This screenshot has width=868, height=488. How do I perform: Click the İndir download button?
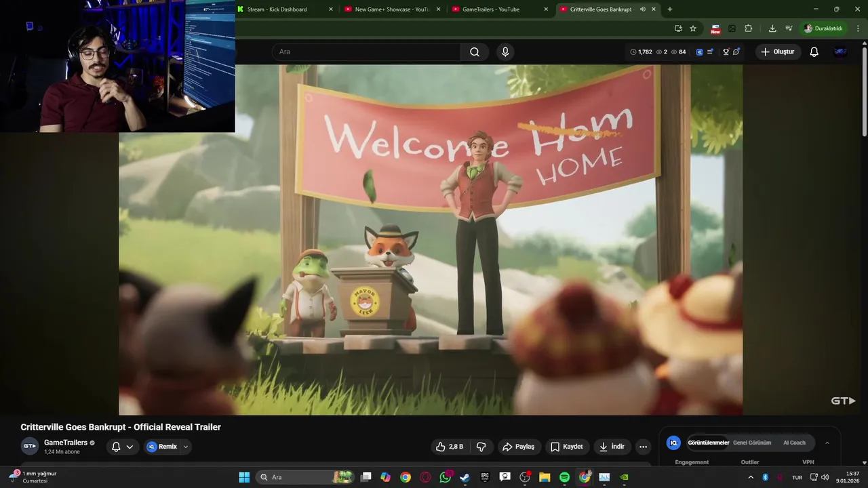pyautogui.click(x=611, y=447)
